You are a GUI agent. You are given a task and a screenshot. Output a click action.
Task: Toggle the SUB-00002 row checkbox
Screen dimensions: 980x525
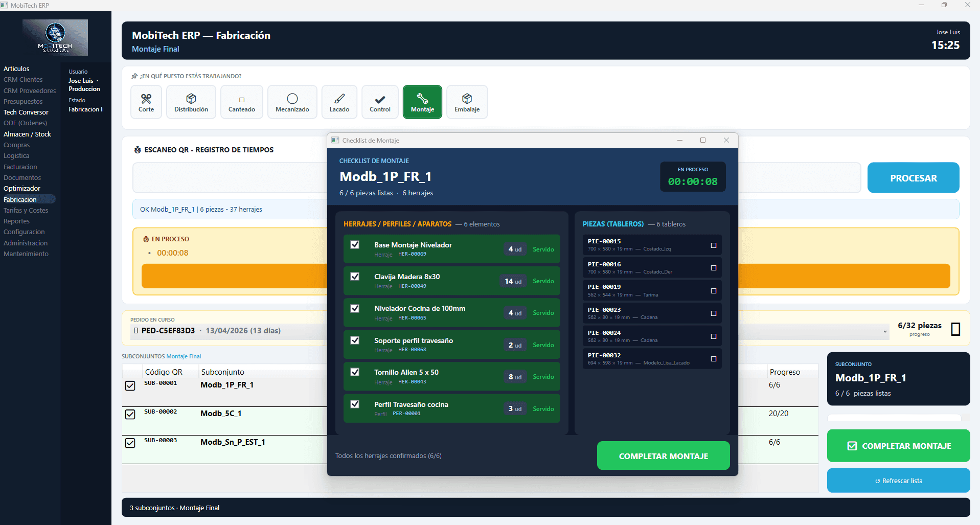coord(130,414)
